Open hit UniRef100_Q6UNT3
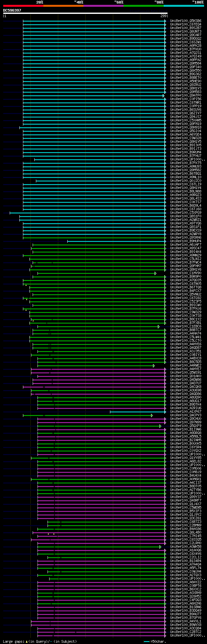Image resolution: width=207 pixels, height=644 pixels. point(186,32)
